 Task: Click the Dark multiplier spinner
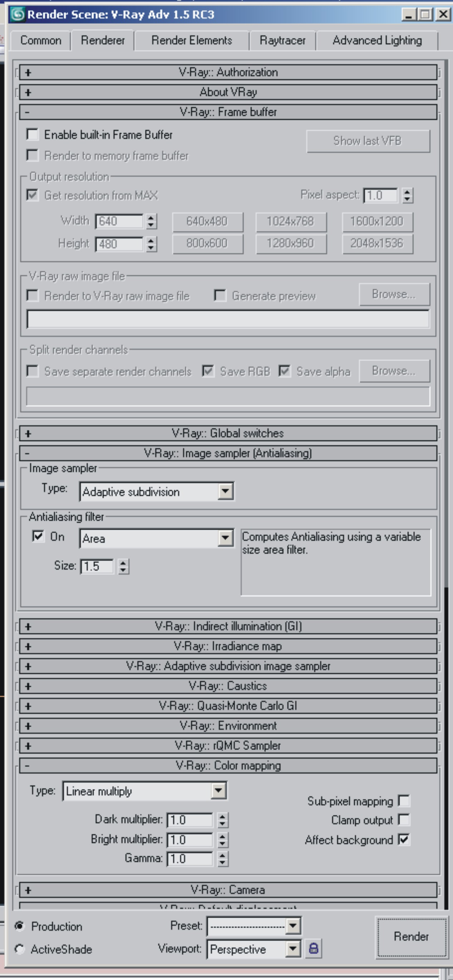(223, 820)
